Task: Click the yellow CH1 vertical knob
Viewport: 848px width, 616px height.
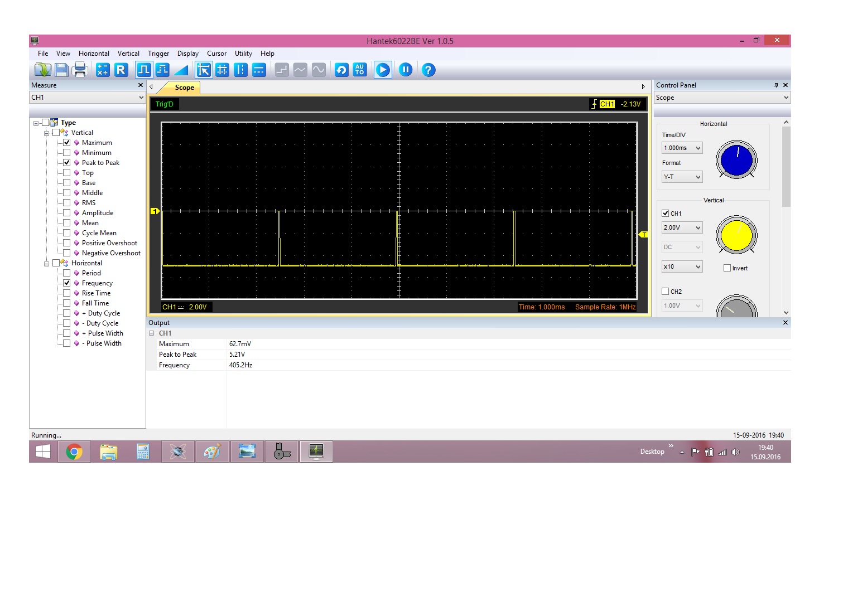Action: [736, 235]
